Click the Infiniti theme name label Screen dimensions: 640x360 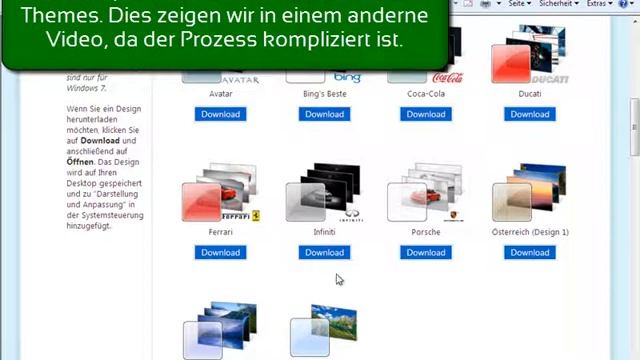[324, 232]
